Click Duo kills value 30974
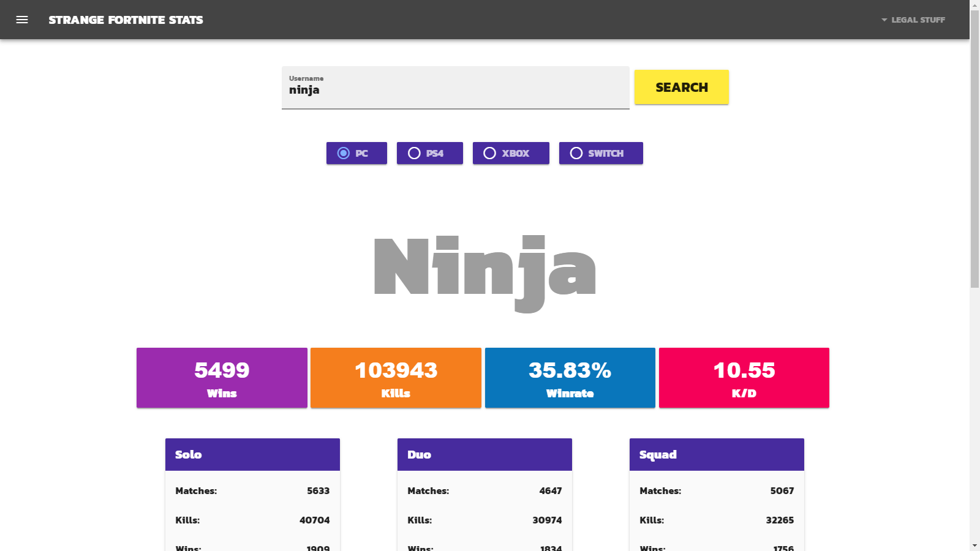 (x=547, y=520)
